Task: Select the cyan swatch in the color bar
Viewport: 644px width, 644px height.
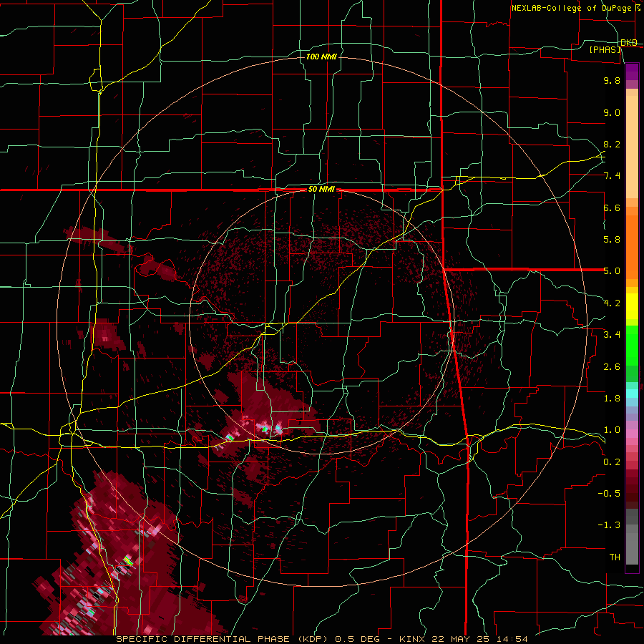Action: [632, 394]
